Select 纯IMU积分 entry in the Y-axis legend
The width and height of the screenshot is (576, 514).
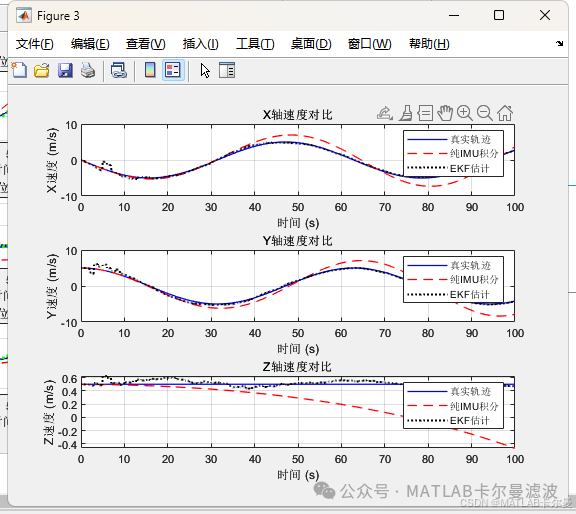pyautogui.click(x=453, y=280)
